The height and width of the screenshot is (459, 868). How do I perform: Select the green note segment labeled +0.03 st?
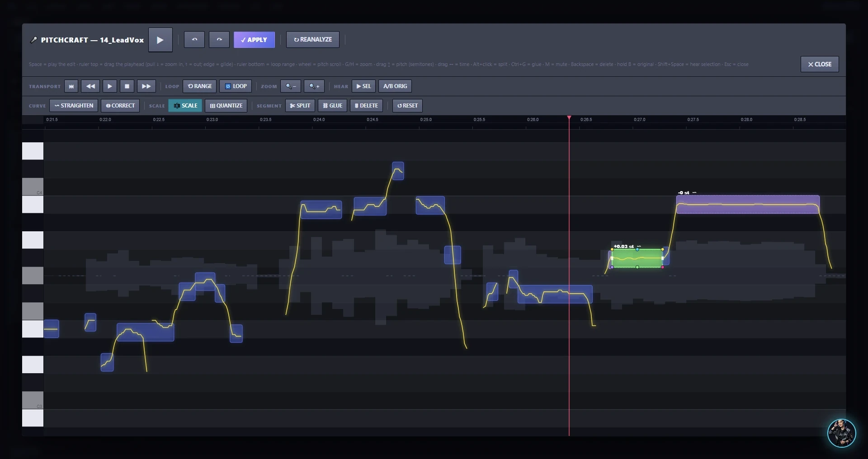pyautogui.click(x=637, y=258)
